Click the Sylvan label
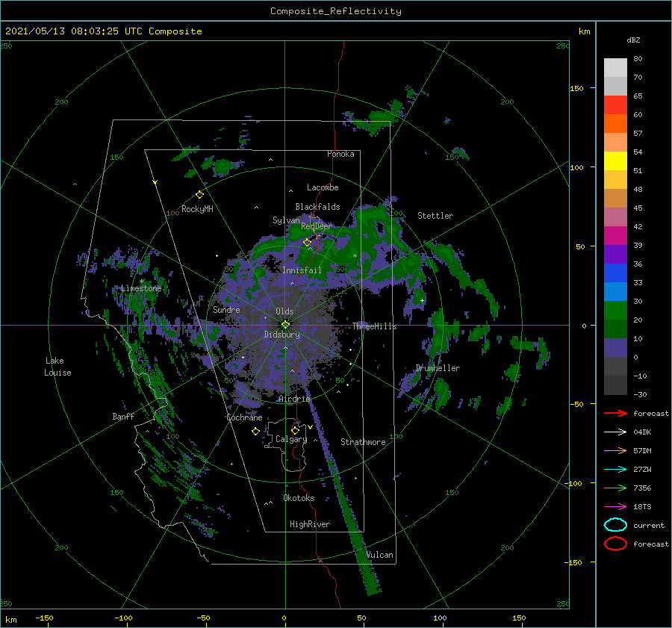The height and width of the screenshot is (628, 672). pos(286,220)
